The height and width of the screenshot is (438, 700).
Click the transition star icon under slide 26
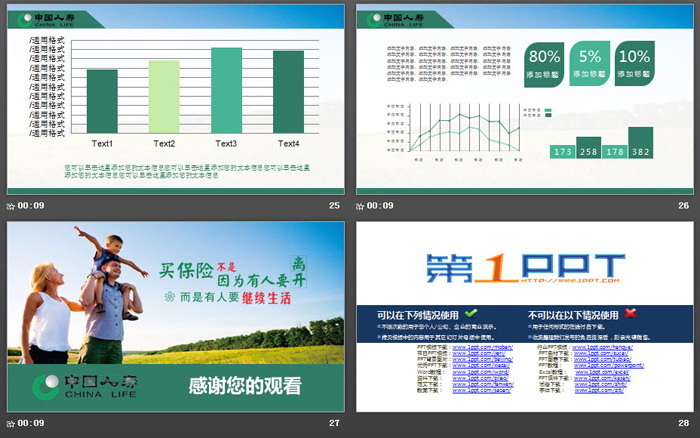click(x=360, y=206)
